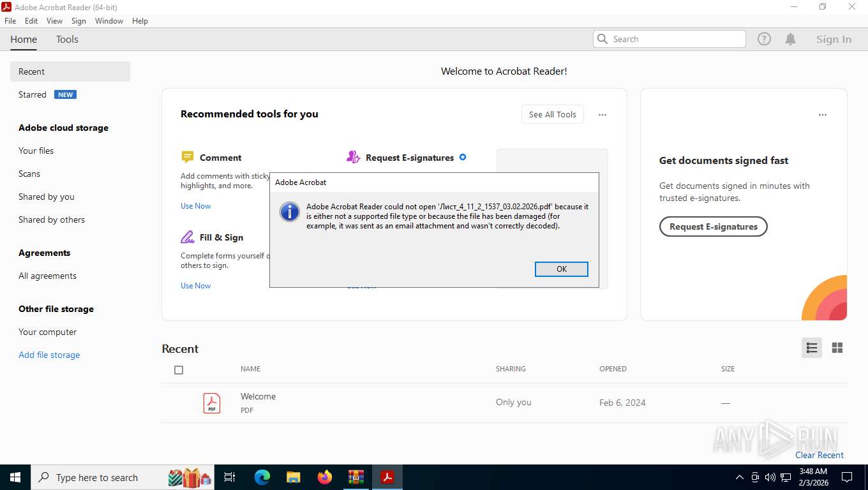Image resolution: width=868 pixels, height=490 pixels.
Task: Open the volume control in tray
Action: (770, 477)
